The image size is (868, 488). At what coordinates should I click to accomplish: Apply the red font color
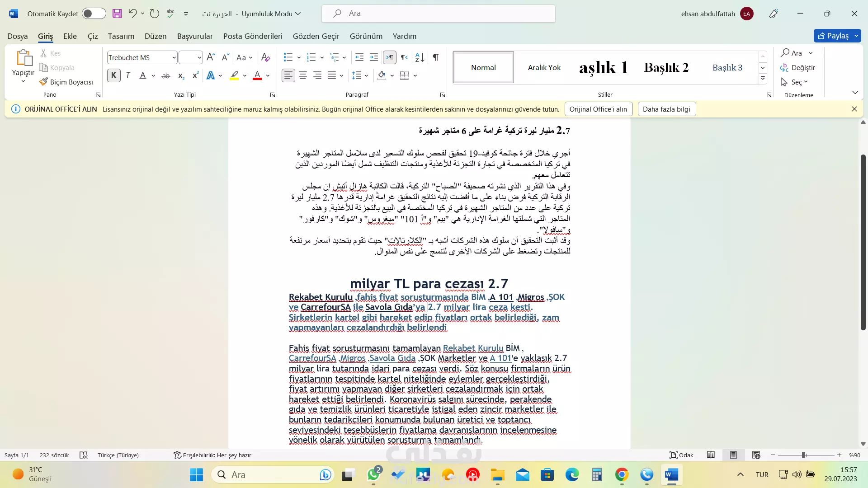[257, 75]
